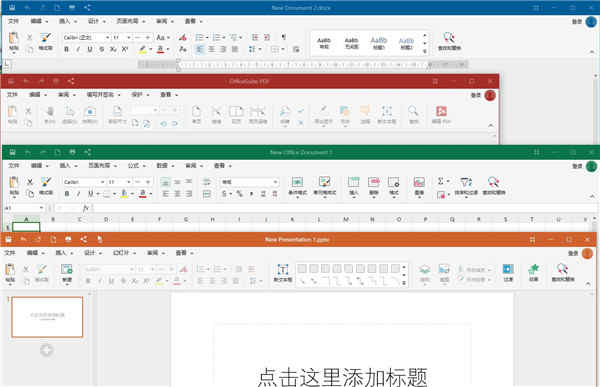Viewport: 600px width, 387px height.
Task: Open the 设计 menu in the document editor
Action: [x=96, y=21]
